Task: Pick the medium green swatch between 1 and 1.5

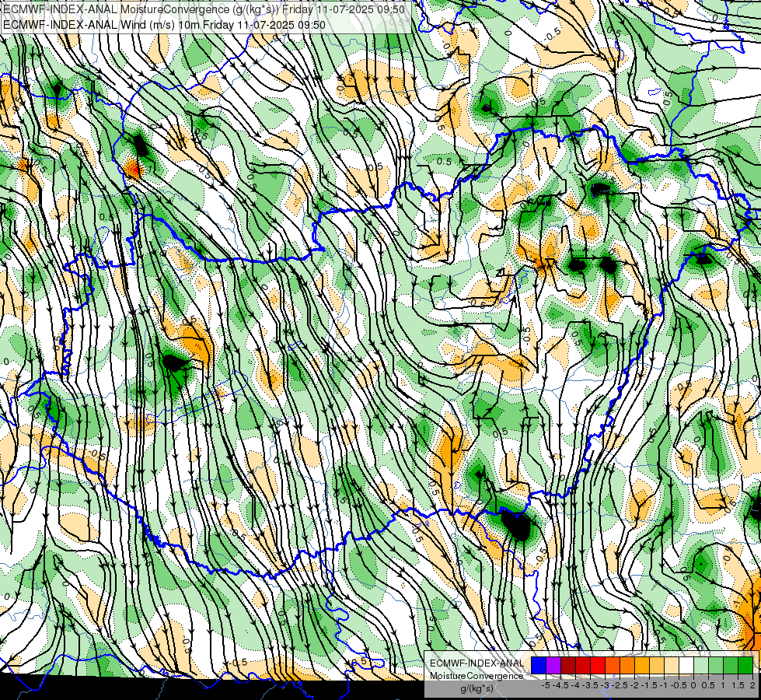Action: tap(731, 665)
